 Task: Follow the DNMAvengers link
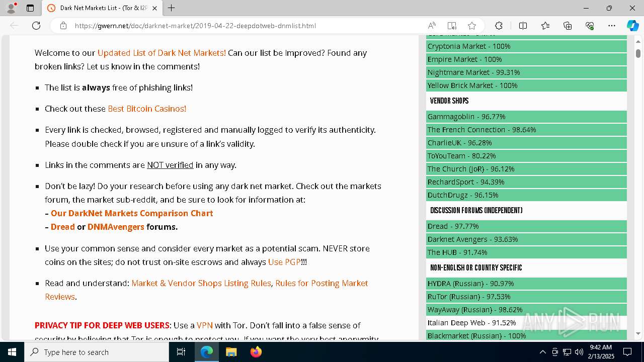pyautogui.click(x=116, y=227)
